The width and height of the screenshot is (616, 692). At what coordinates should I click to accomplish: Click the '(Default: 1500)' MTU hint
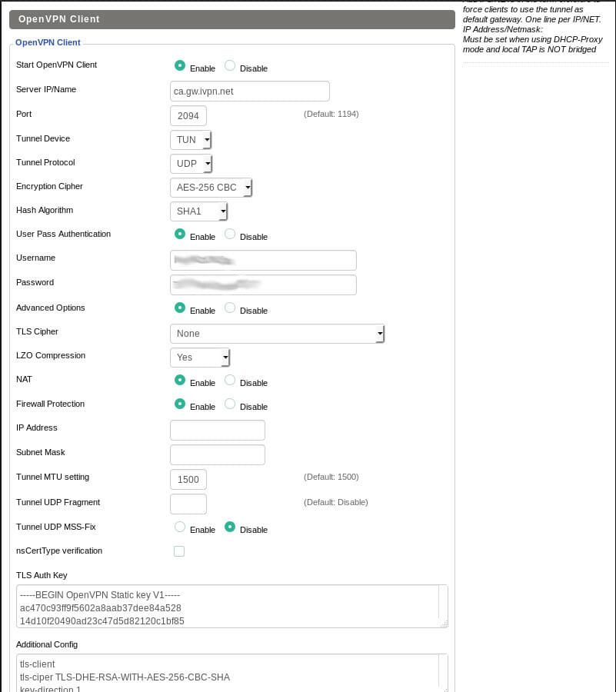pyautogui.click(x=331, y=477)
